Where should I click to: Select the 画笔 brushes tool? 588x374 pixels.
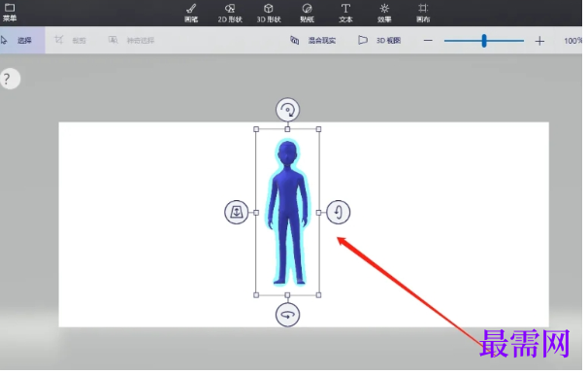click(191, 13)
